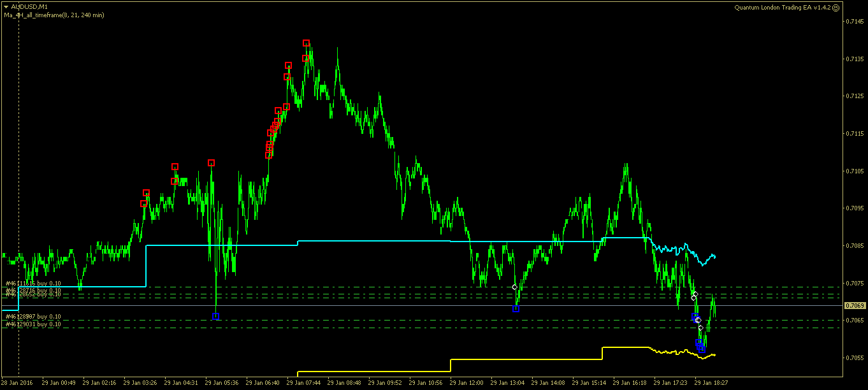Screen dimensions: 868x390
Task: Click the 0.7145 price scale label
Action: pyautogui.click(x=855, y=22)
